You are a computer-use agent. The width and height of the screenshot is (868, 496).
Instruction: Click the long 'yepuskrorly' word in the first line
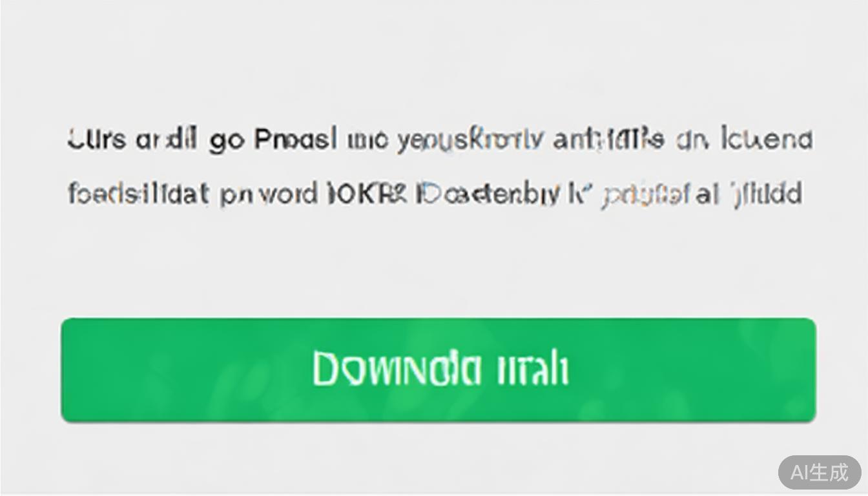[471, 140]
